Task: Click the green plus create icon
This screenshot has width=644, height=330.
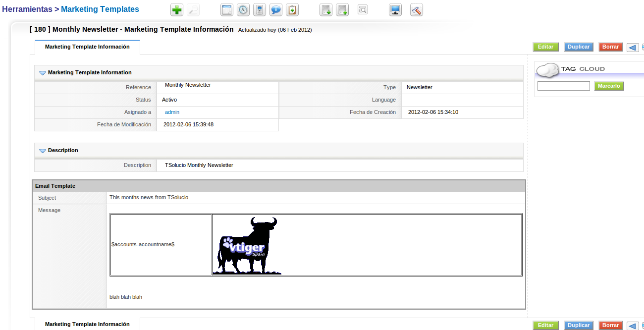Action: (x=177, y=10)
